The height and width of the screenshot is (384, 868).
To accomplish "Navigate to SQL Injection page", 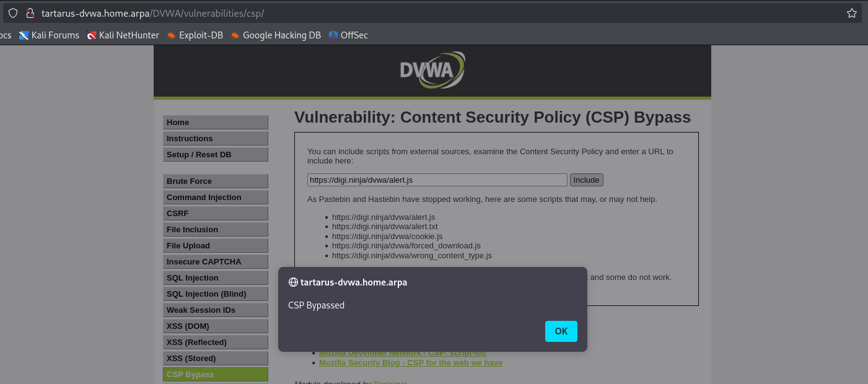I will (x=215, y=277).
